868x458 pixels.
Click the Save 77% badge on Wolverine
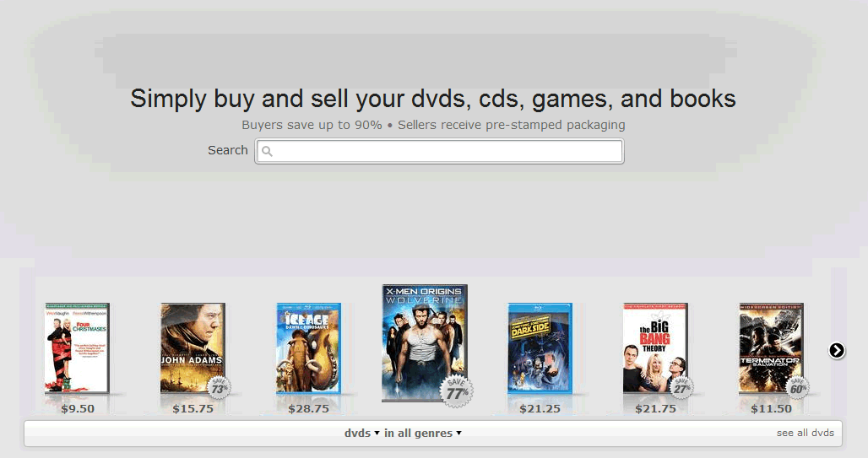(x=456, y=391)
